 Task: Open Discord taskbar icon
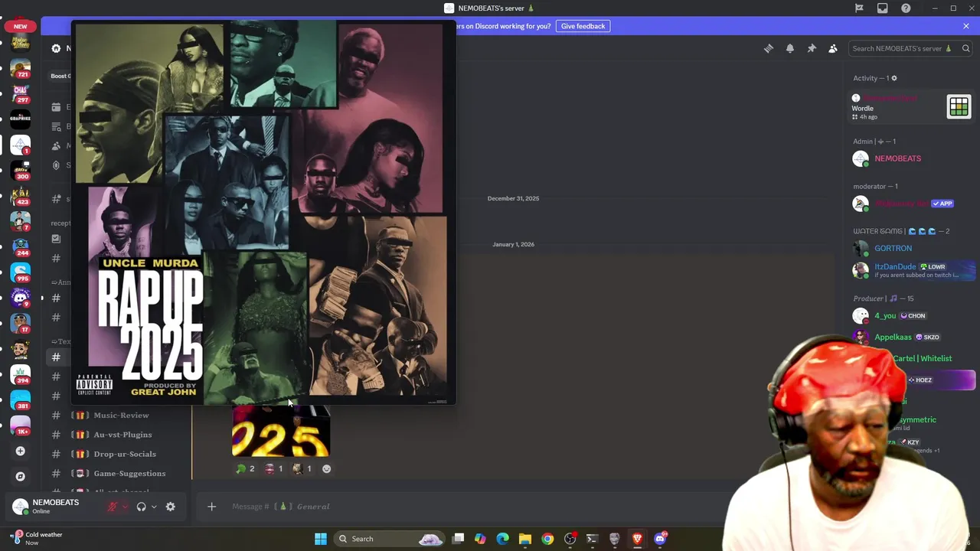click(x=660, y=539)
